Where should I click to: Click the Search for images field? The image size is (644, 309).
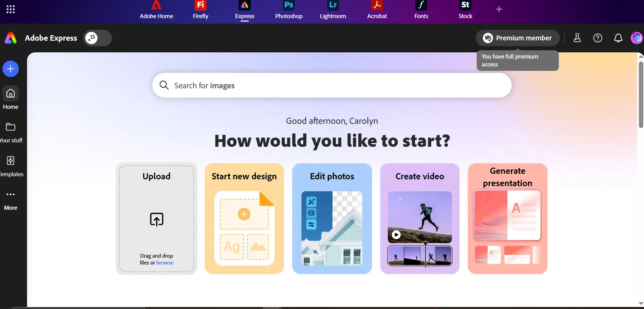[332, 85]
